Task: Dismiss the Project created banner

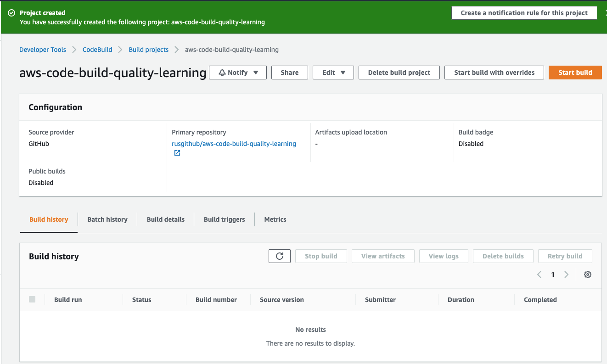Action: [605, 13]
